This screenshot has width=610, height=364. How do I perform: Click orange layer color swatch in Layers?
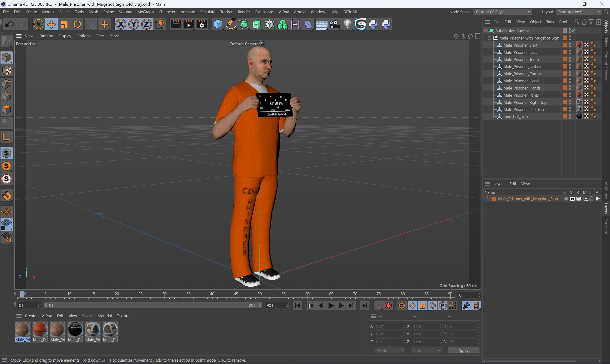coord(494,199)
